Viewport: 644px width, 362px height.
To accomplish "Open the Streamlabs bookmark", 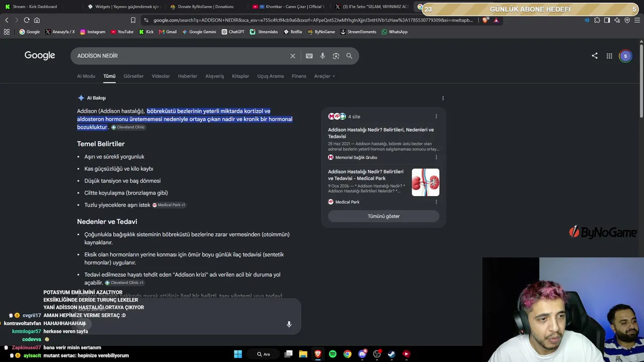I will (x=264, y=32).
